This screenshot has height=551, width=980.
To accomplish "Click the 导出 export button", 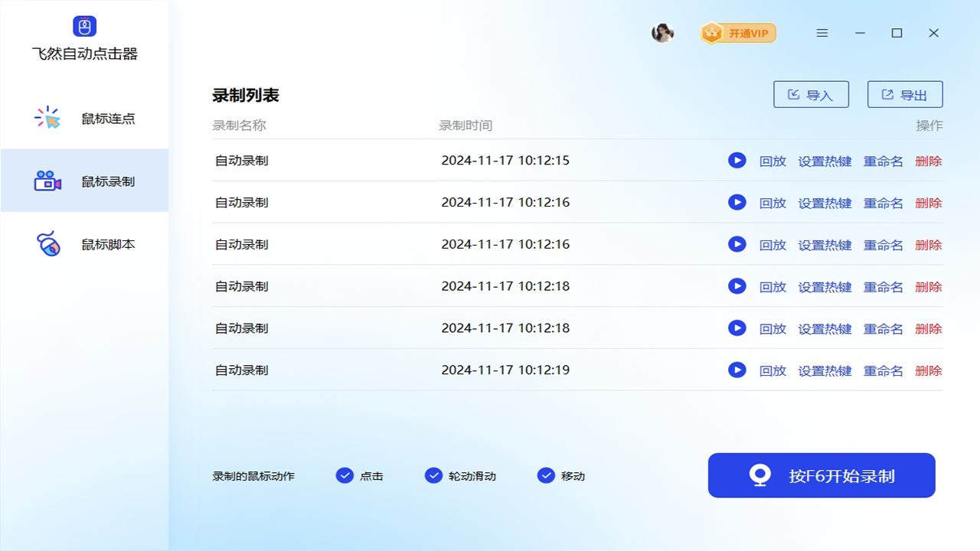I will pyautogui.click(x=904, y=95).
